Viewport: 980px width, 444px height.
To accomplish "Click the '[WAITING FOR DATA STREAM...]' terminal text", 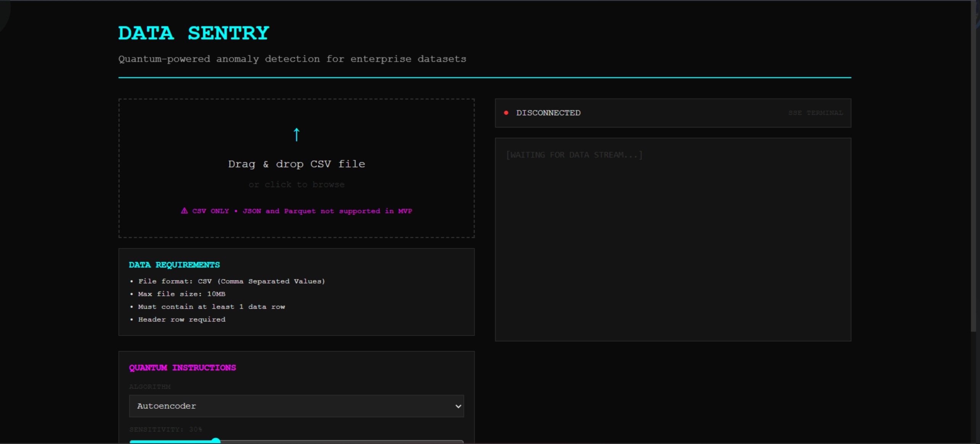I will coord(574,155).
